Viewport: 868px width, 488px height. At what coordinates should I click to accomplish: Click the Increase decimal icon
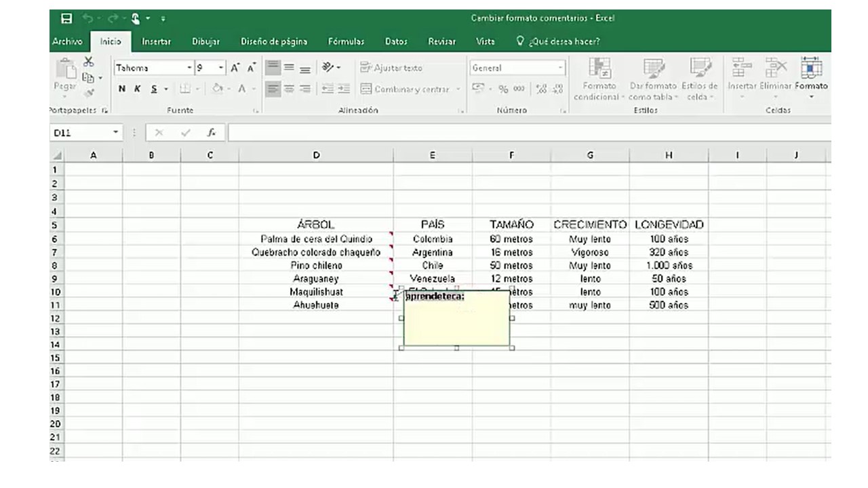coord(542,89)
